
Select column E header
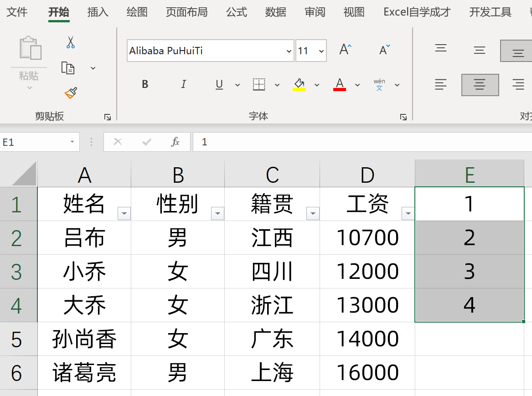(x=470, y=174)
